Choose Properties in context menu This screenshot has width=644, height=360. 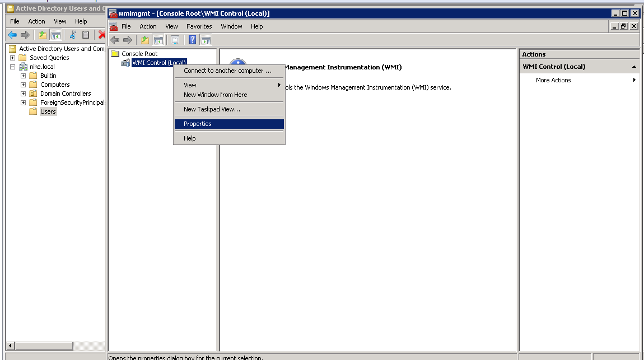click(229, 124)
